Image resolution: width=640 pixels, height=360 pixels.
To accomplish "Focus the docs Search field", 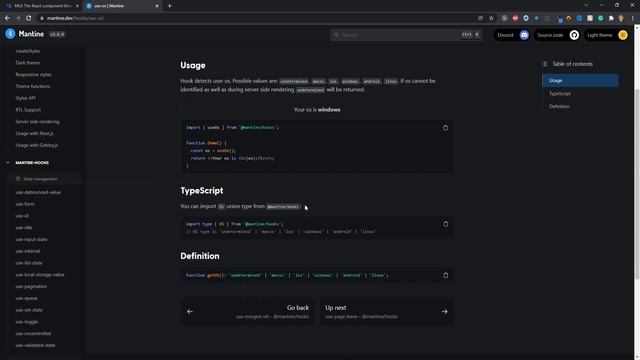I will coord(406,35).
